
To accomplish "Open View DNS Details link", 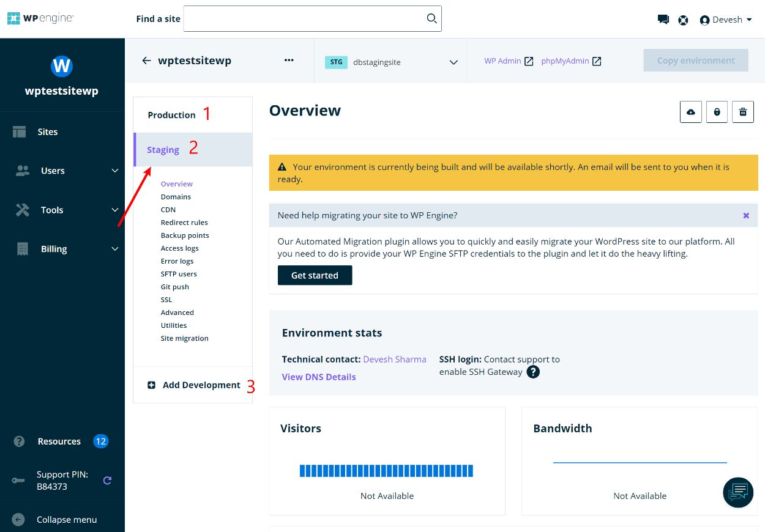I will 318,377.
